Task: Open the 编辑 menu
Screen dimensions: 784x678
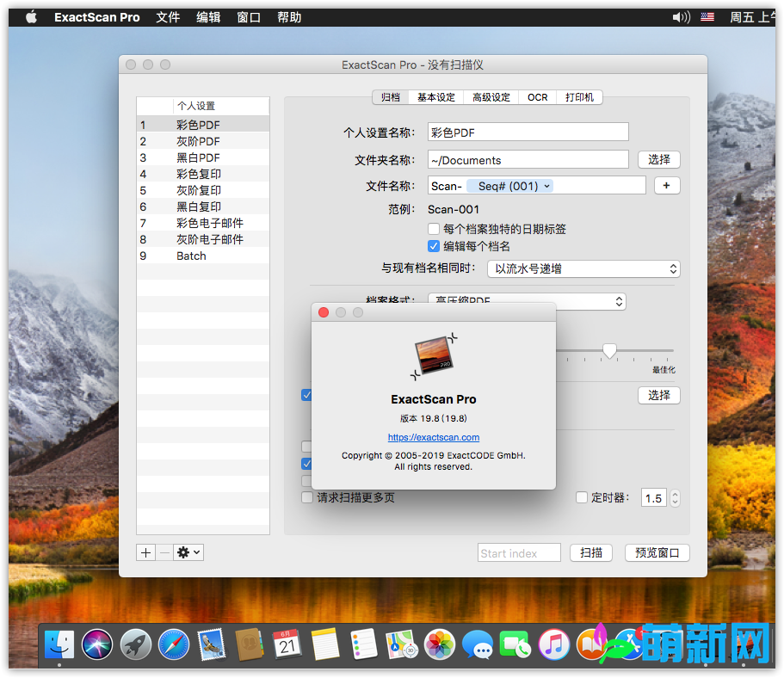Action: click(208, 17)
